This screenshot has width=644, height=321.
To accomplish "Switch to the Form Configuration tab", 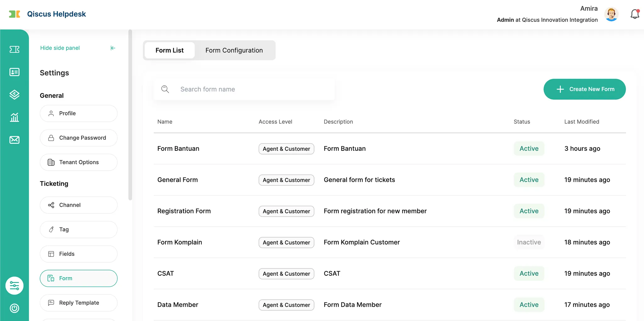I will 234,50.
